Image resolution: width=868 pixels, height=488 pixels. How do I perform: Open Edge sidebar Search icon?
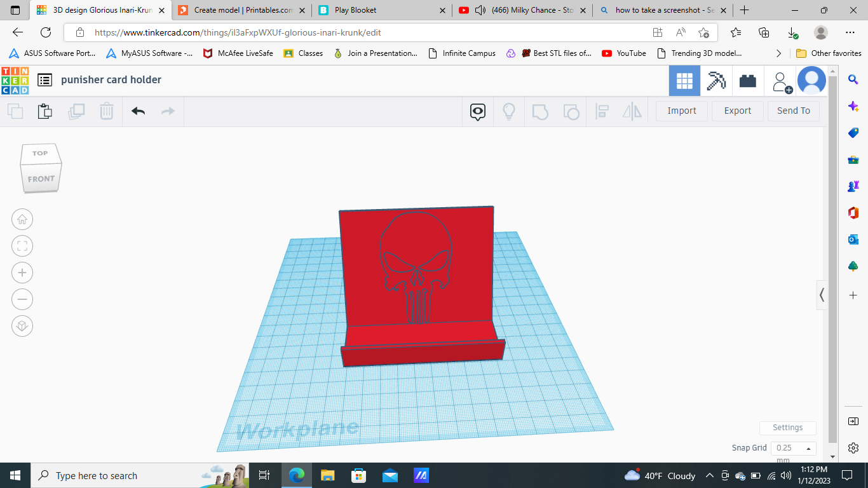click(x=853, y=79)
